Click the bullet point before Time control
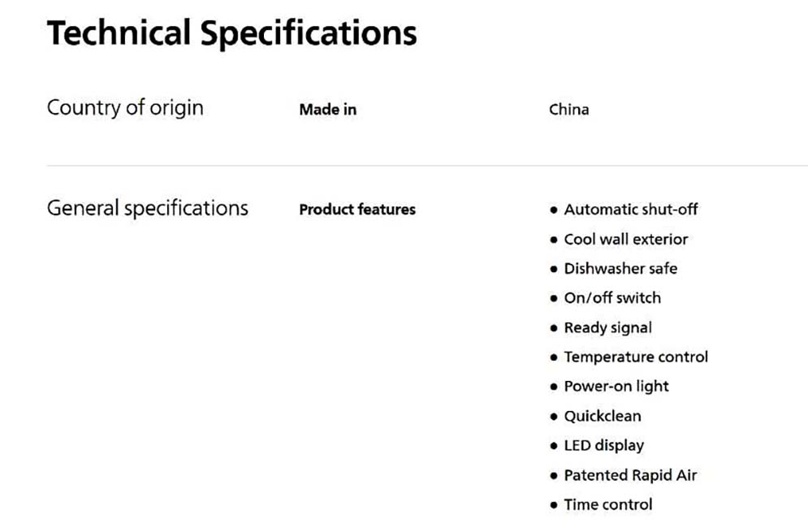 point(554,505)
